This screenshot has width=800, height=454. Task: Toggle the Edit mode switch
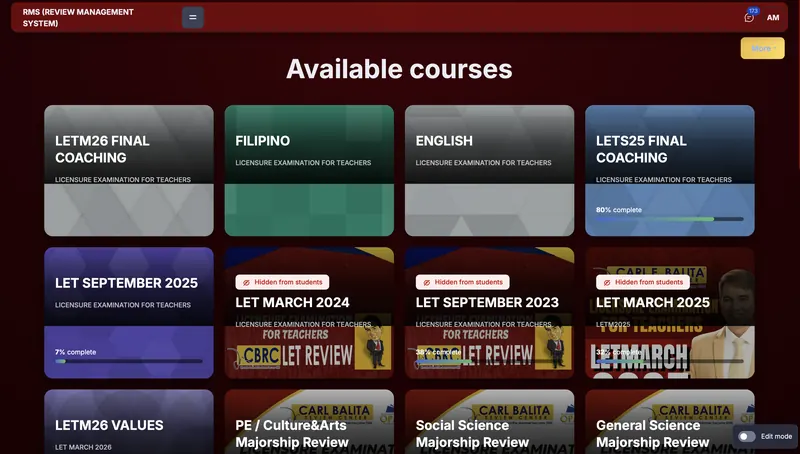coord(747,437)
